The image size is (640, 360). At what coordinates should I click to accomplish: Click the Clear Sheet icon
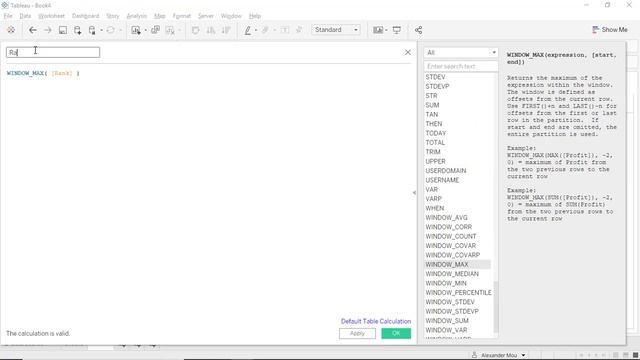[x=170, y=30]
